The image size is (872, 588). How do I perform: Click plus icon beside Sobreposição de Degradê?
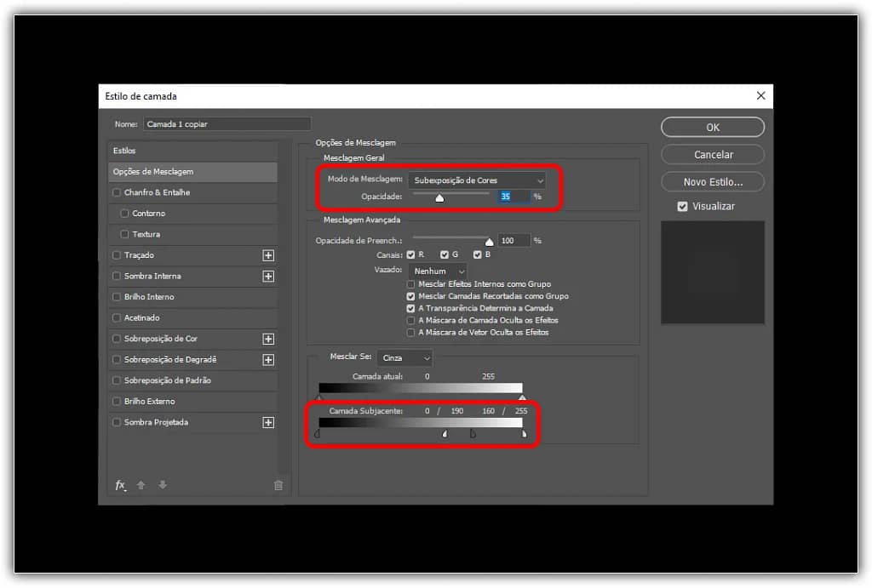(268, 360)
